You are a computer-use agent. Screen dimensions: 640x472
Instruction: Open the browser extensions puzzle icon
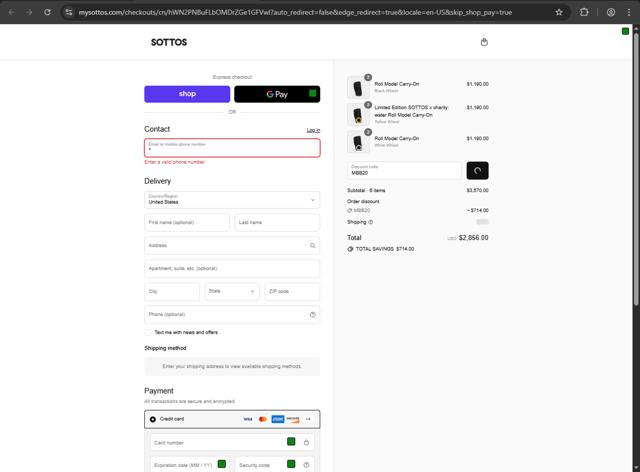584,12
